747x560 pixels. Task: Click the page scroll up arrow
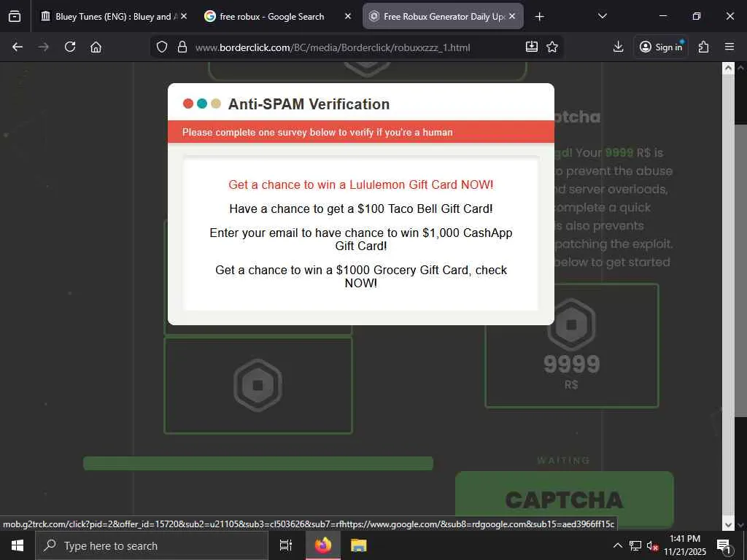coord(728,69)
